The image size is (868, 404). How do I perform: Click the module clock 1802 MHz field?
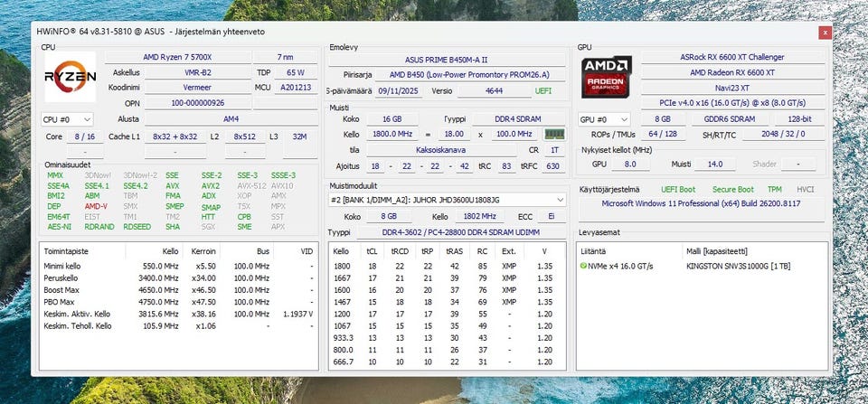(480, 217)
